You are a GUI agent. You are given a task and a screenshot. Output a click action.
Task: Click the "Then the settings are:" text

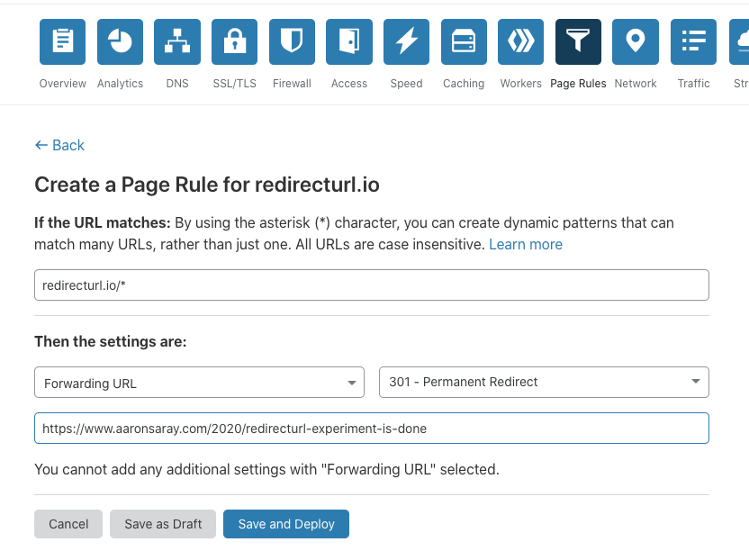pos(111,341)
